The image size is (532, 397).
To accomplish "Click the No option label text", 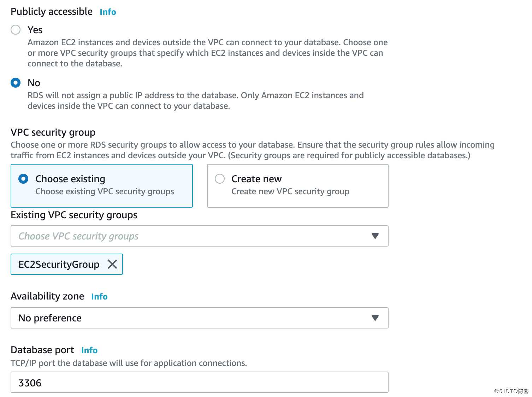I will pos(34,83).
